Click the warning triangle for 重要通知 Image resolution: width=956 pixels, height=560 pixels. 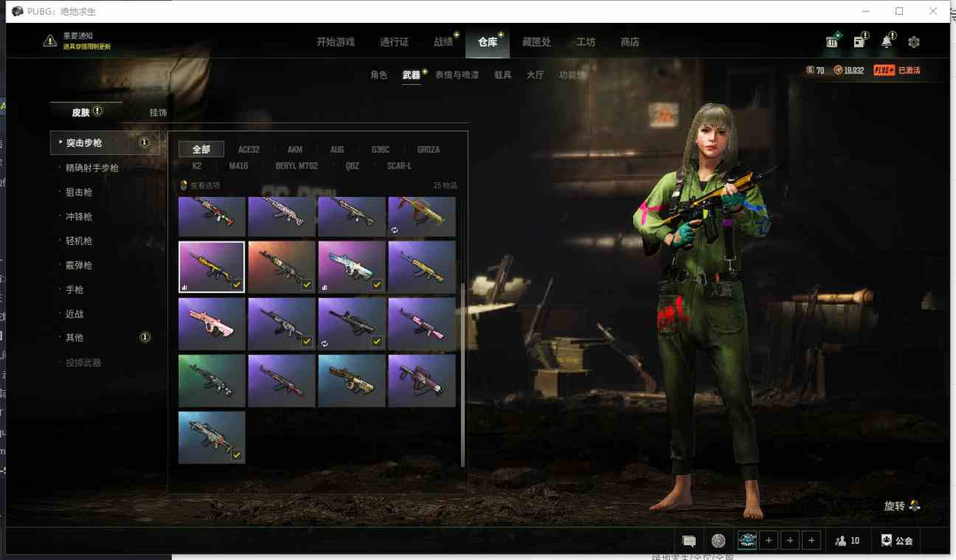[x=50, y=42]
